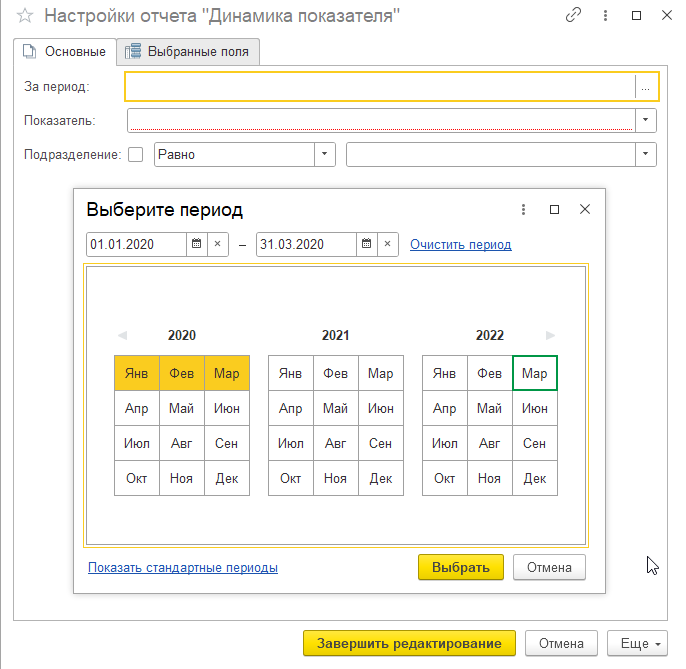Go to next years arrow
Screen dimensions: 686x669
(x=550, y=336)
